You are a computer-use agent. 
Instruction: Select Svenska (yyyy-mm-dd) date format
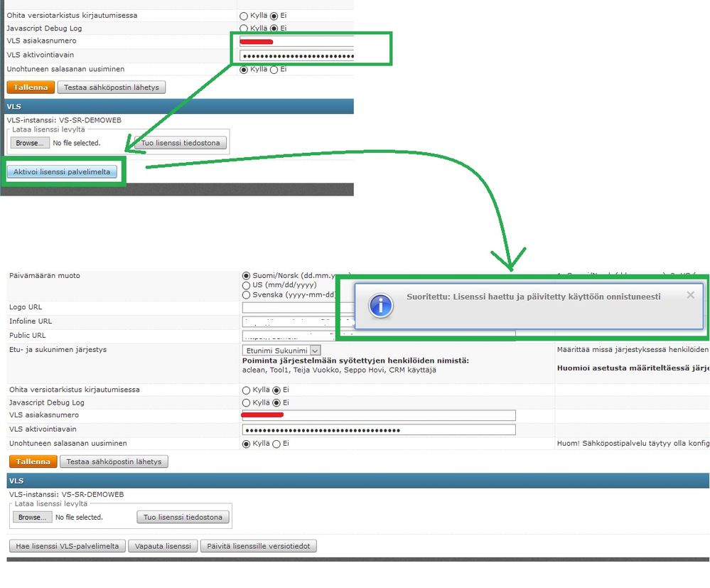click(247, 295)
